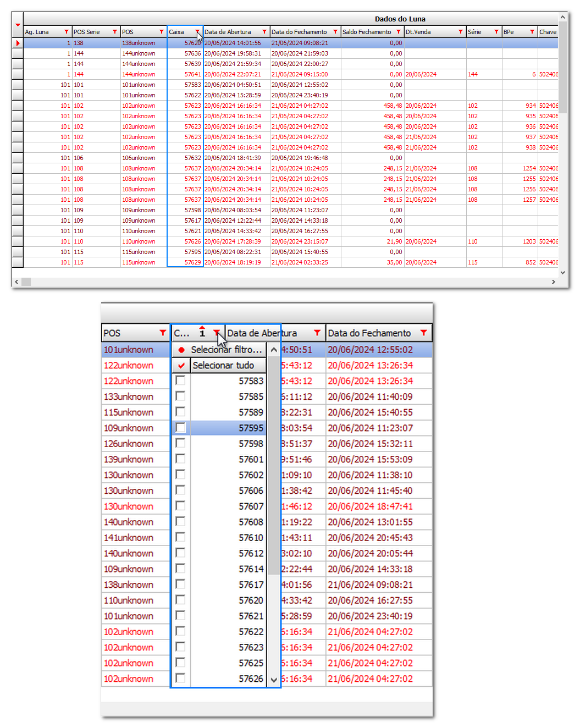
Task: Click the red filter funnel of the C... column
Action: click(217, 333)
